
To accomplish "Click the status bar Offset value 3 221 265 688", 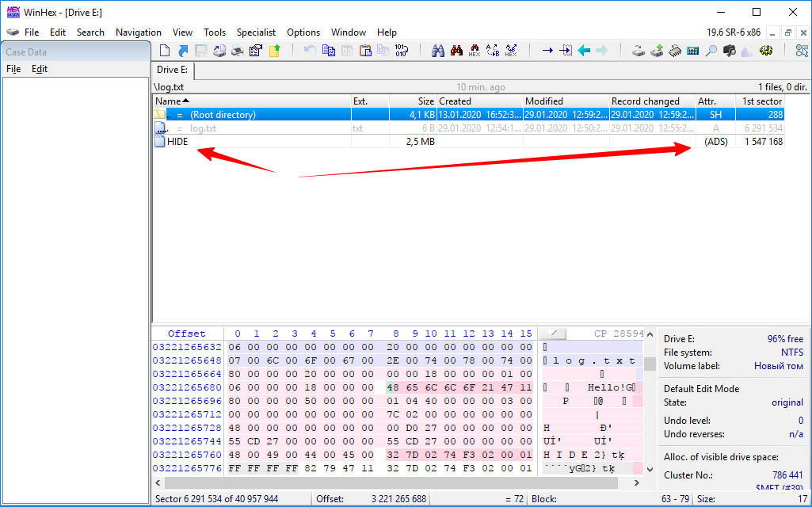I will 398,499.
